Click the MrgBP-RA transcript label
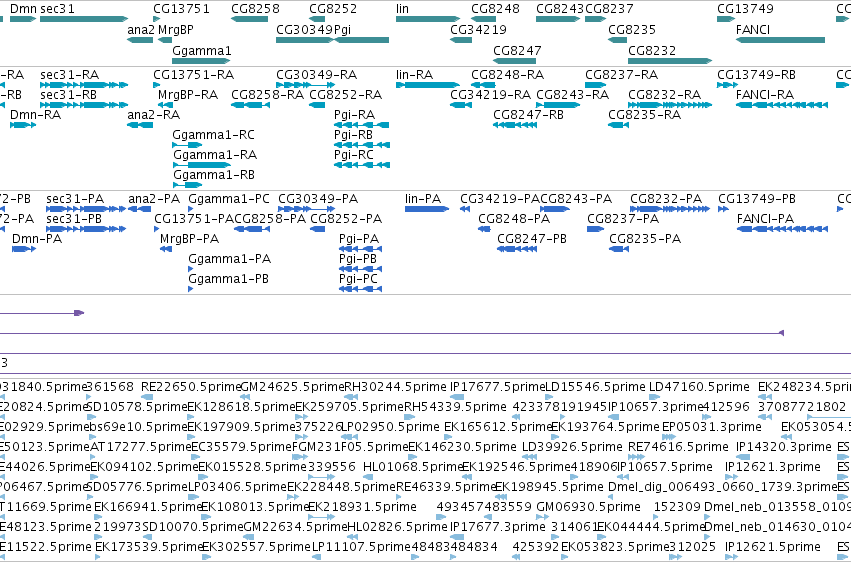The image size is (851, 562). [188, 95]
